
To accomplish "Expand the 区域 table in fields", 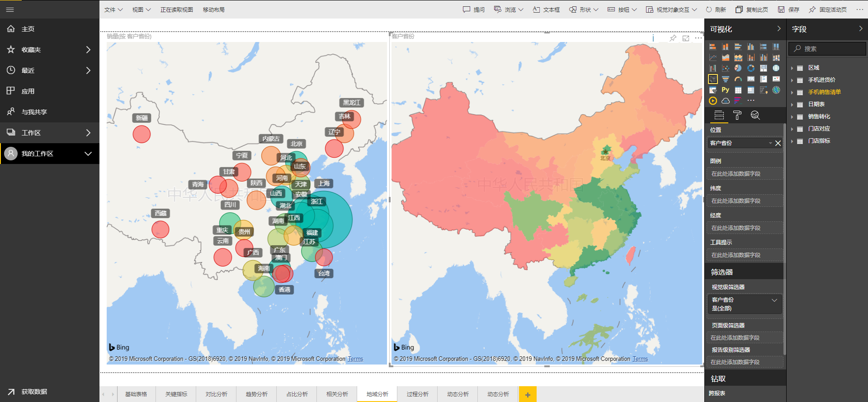I will click(x=793, y=68).
